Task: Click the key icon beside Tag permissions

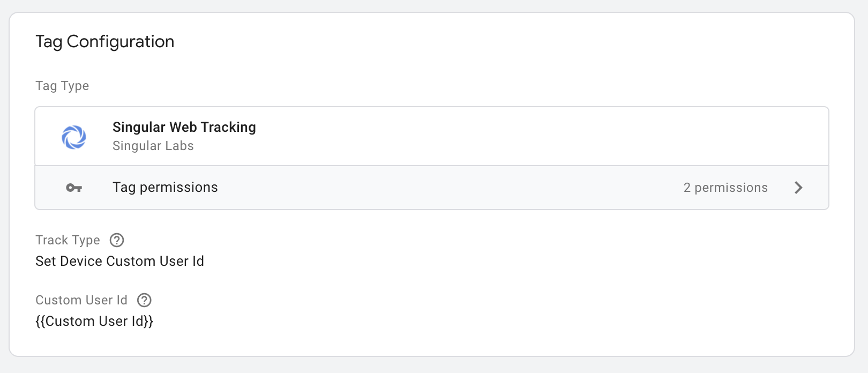Action: coord(74,188)
